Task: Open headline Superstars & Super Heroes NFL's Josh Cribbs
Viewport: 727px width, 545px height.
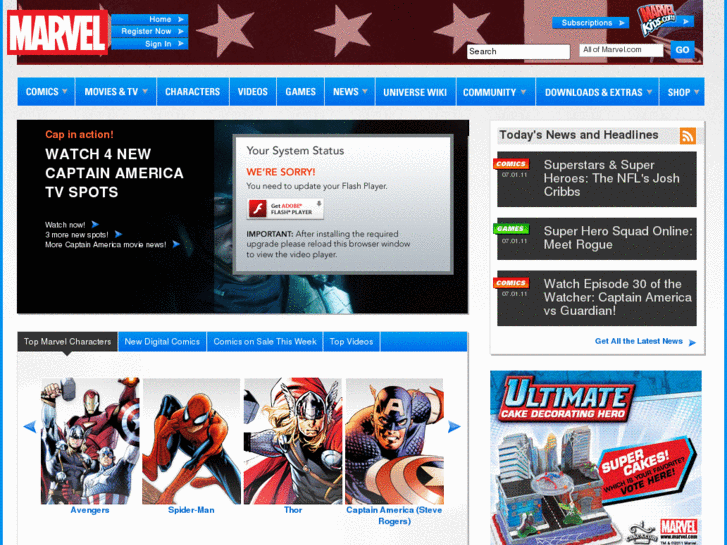Action: (x=612, y=178)
